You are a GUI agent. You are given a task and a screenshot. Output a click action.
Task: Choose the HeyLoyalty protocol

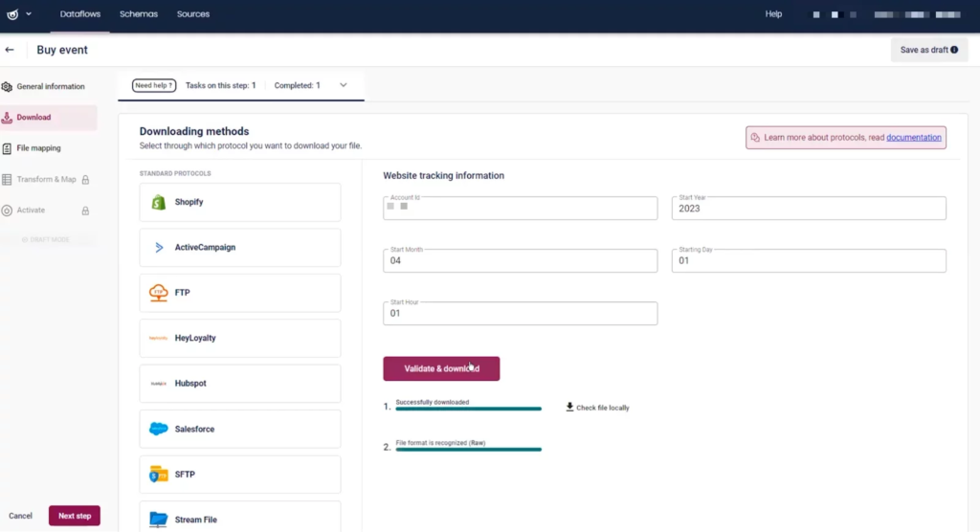240,338
